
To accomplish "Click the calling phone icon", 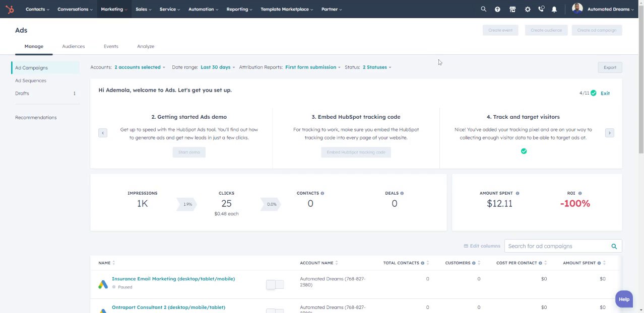I will 541,9.
